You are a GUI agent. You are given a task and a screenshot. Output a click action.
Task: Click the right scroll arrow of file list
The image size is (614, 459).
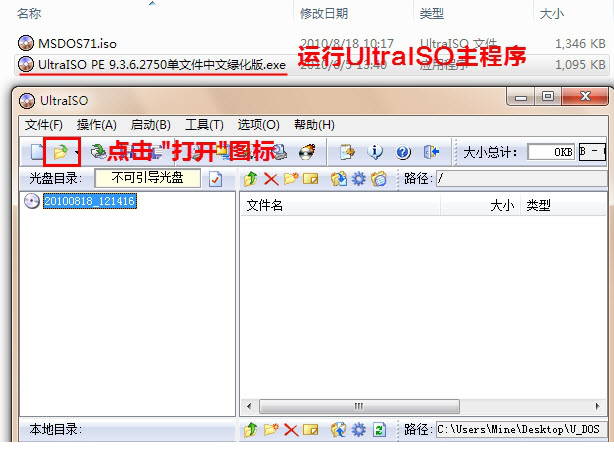[597, 407]
